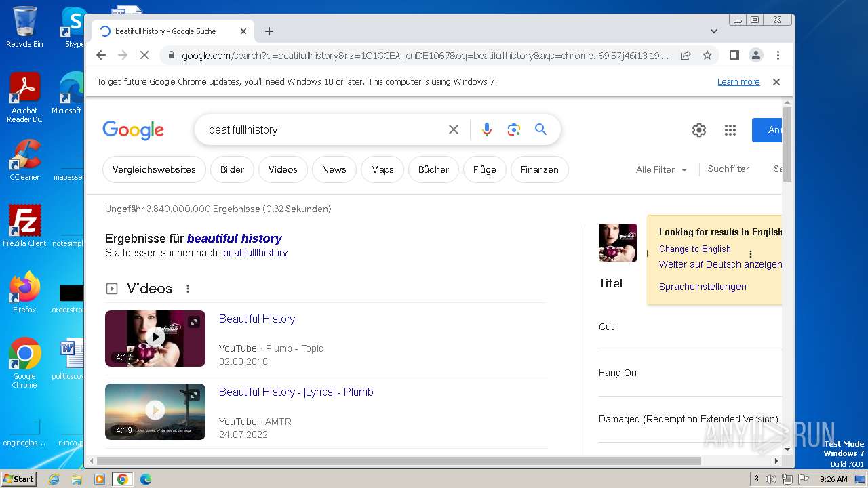Select the Vergleichswebsites filter
Image resolution: width=868 pixels, height=488 pixels.
pyautogui.click(x=154, y=169)
